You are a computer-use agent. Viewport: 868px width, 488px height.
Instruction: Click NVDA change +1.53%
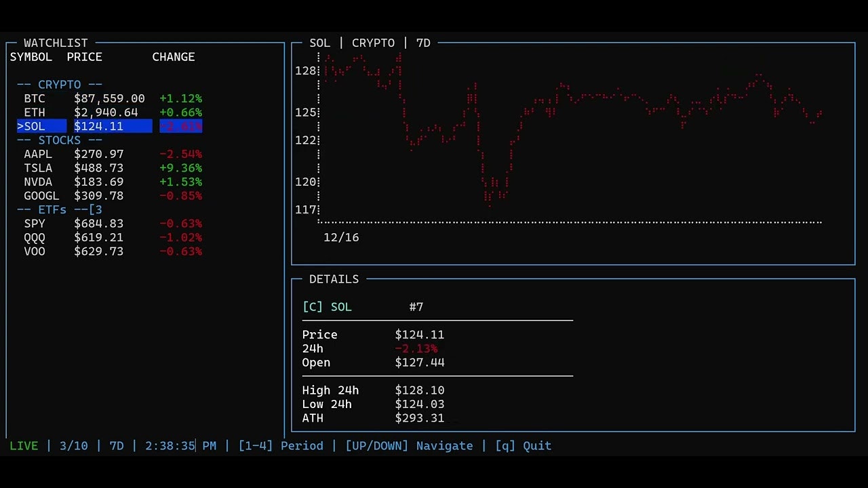(180, 182)
